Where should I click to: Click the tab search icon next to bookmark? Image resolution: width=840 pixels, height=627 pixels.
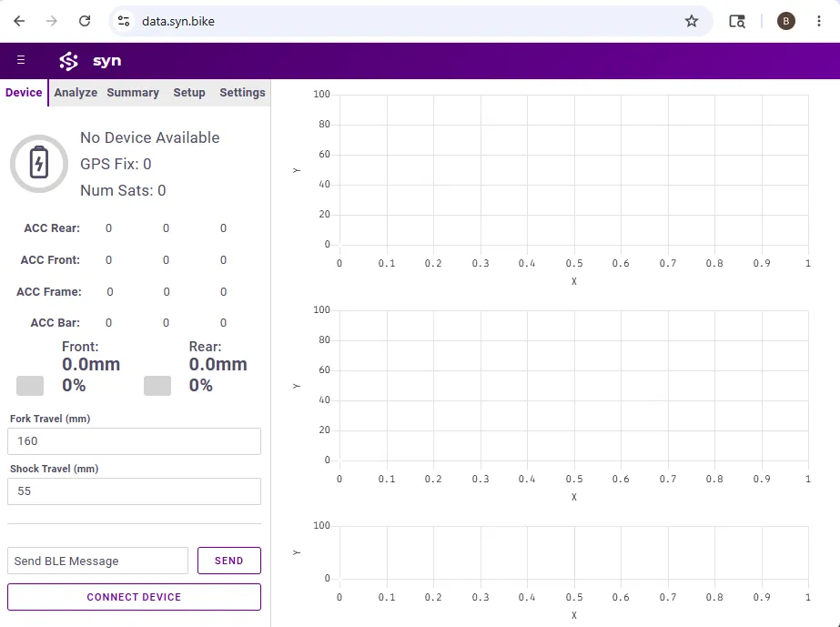tap(737, 21)
